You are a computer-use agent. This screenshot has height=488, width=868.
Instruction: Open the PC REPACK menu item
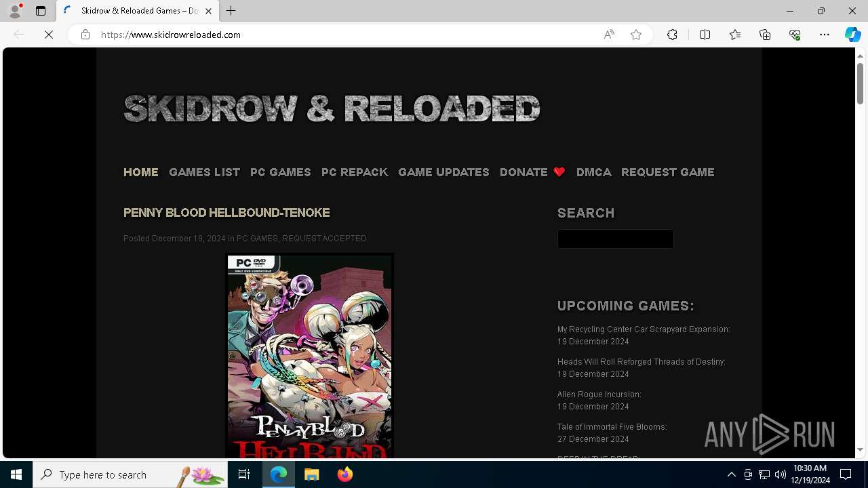[x=355, y=172]
